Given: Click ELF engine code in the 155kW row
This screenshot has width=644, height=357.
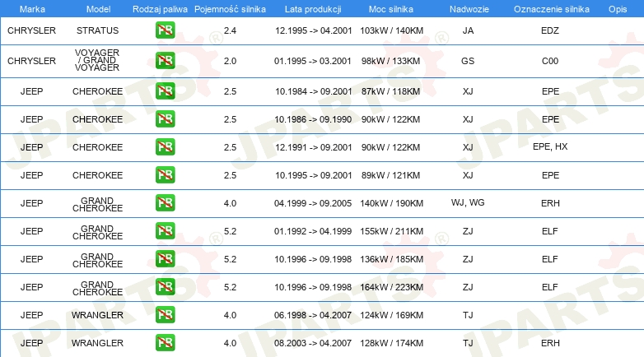Looking at the screenshot, I should pos(550,231).
